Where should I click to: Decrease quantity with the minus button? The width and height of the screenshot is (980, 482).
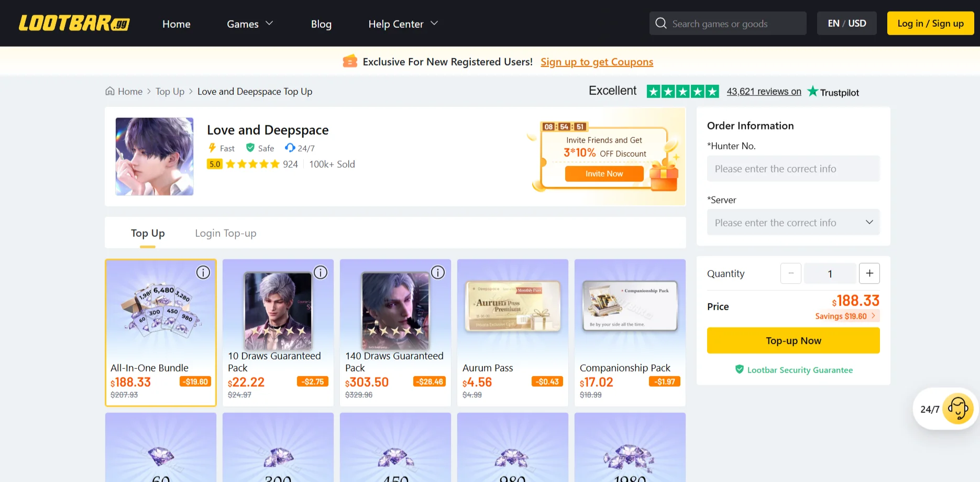791,273
